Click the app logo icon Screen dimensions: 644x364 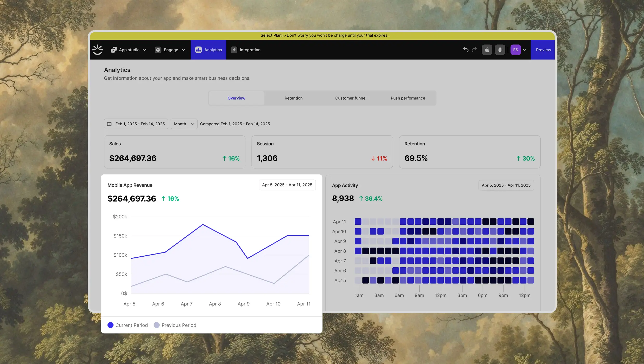(98, 50)
